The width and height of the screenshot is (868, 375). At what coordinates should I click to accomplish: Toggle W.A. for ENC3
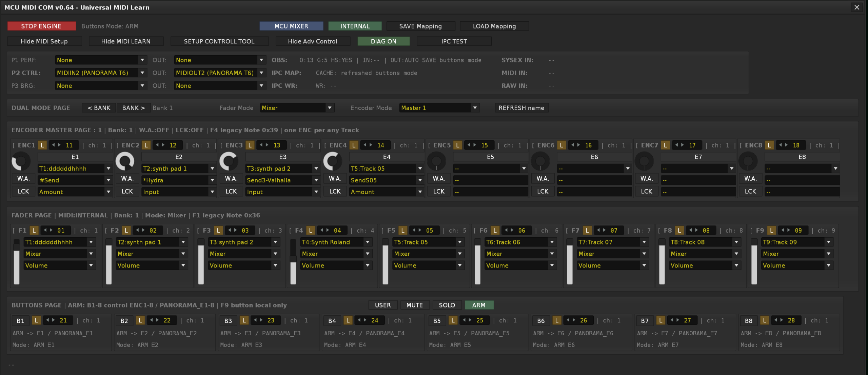pos(231,178)
